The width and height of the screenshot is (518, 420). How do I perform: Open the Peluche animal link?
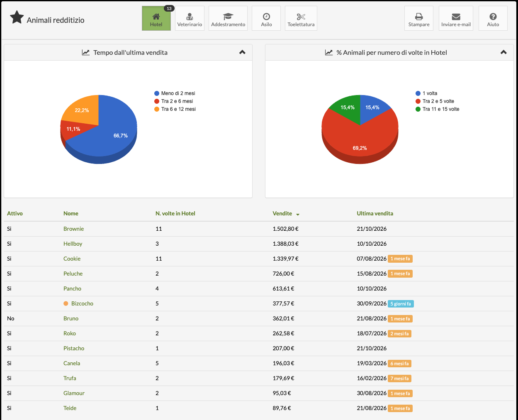click(x=73, y=273)
